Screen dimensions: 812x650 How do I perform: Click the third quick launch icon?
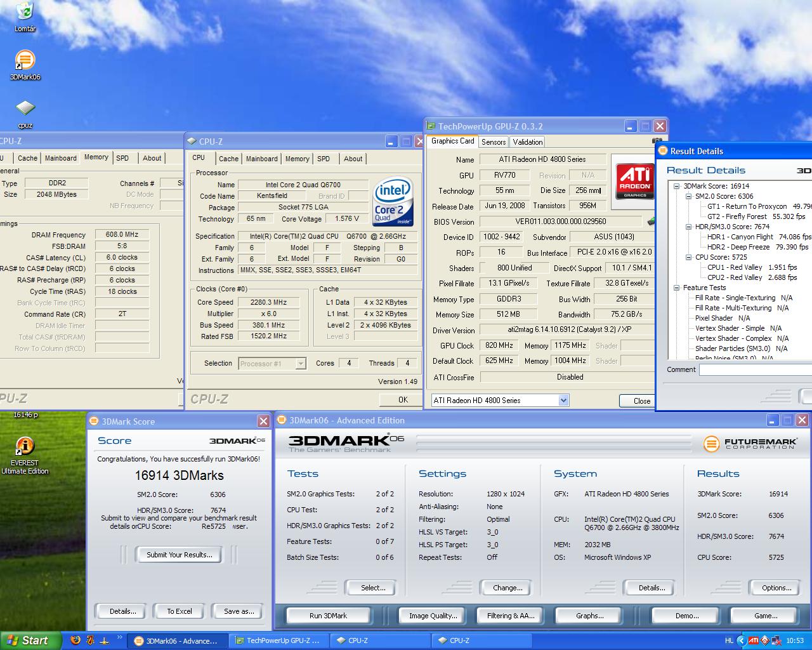[105, 640]
